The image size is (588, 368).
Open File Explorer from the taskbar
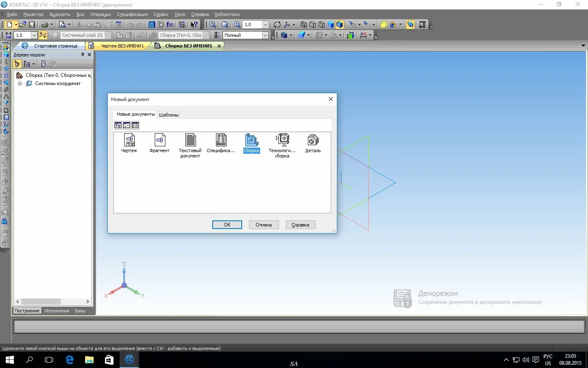(89, 360)
